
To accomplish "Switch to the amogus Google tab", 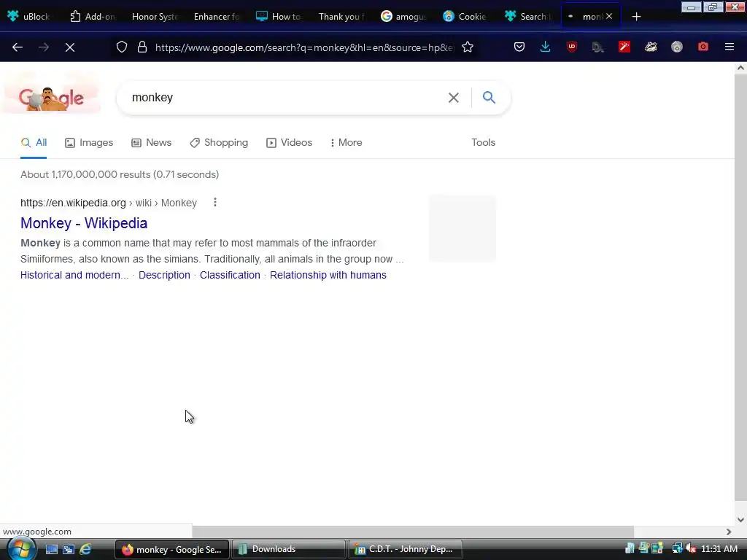I will (x=403, y=16).
